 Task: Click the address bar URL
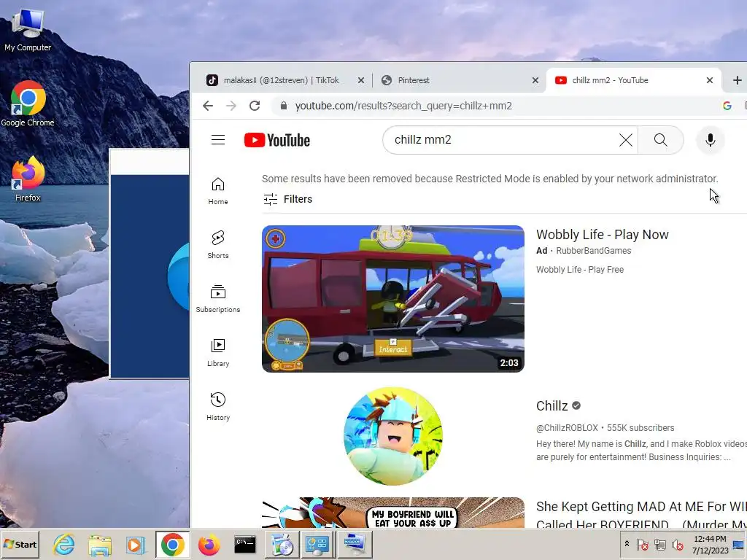(x=403, y=106)
